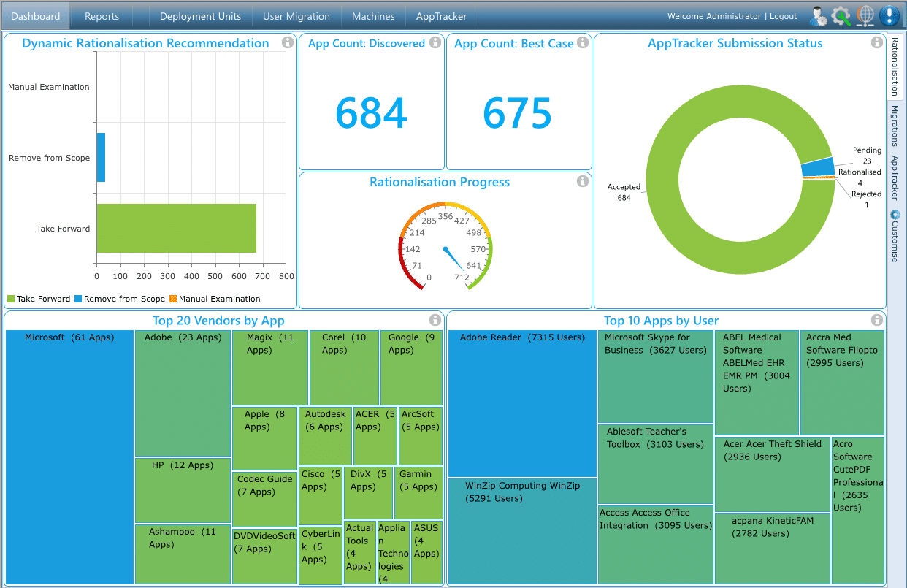
Task: Click the Rationalisation Progress gauge needle
Action: [454, 261]
